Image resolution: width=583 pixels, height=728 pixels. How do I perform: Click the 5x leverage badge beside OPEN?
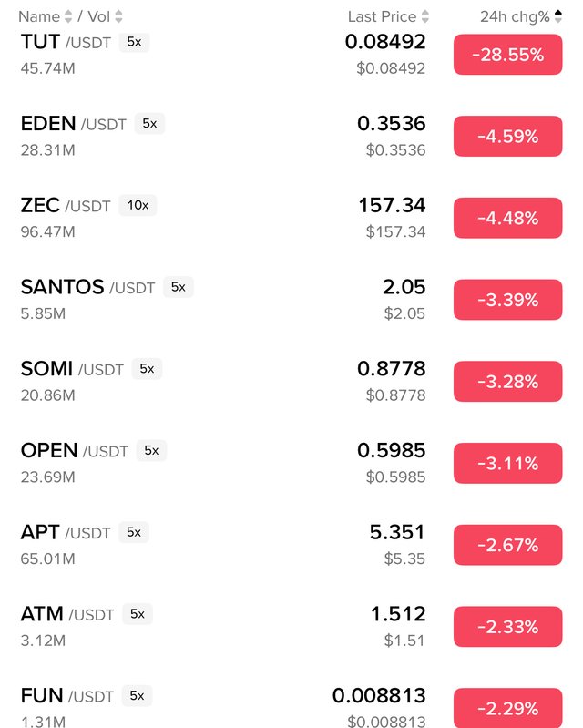(x=151, y=450)
